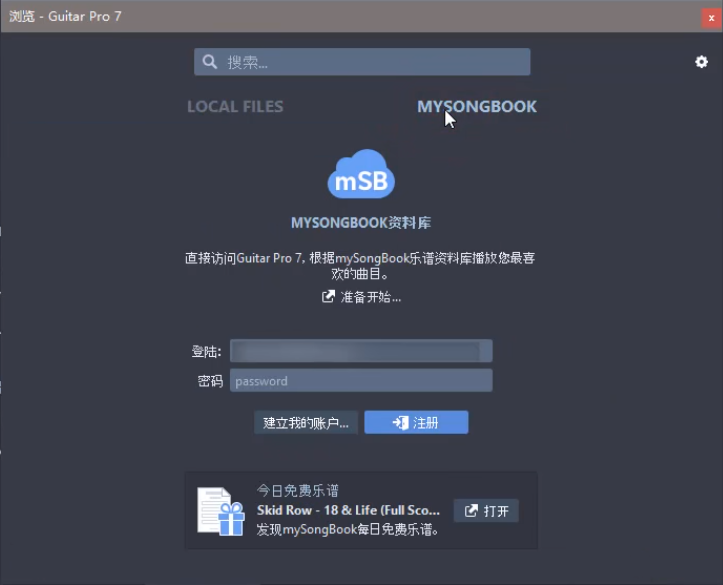
Task: Focus the 密码 password field
Action: click(x=361, y=381)
